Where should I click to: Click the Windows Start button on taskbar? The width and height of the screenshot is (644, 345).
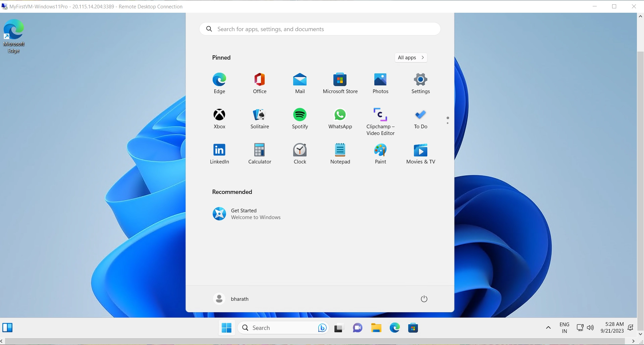click(227, 328)
